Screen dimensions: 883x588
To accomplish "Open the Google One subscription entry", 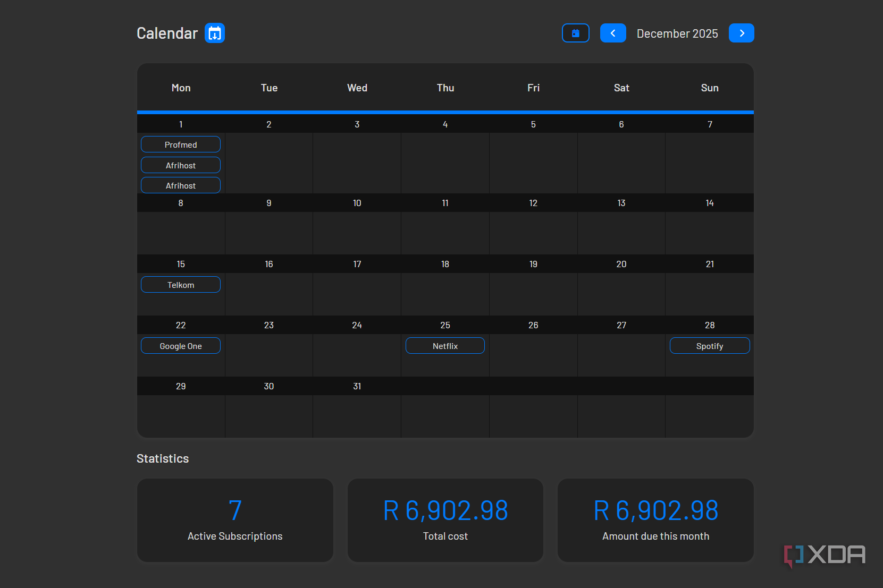I will click(181, 346).
